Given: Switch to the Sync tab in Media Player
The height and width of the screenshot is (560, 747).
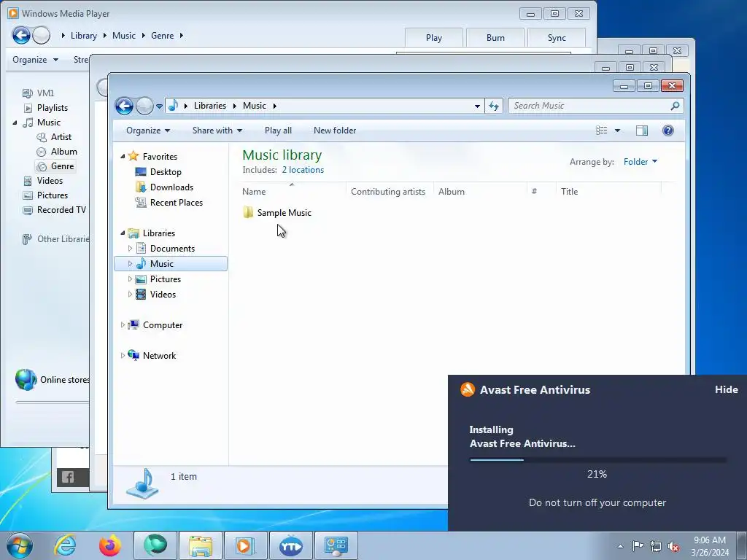Looking at the screenshot, I should pos(557,38).
